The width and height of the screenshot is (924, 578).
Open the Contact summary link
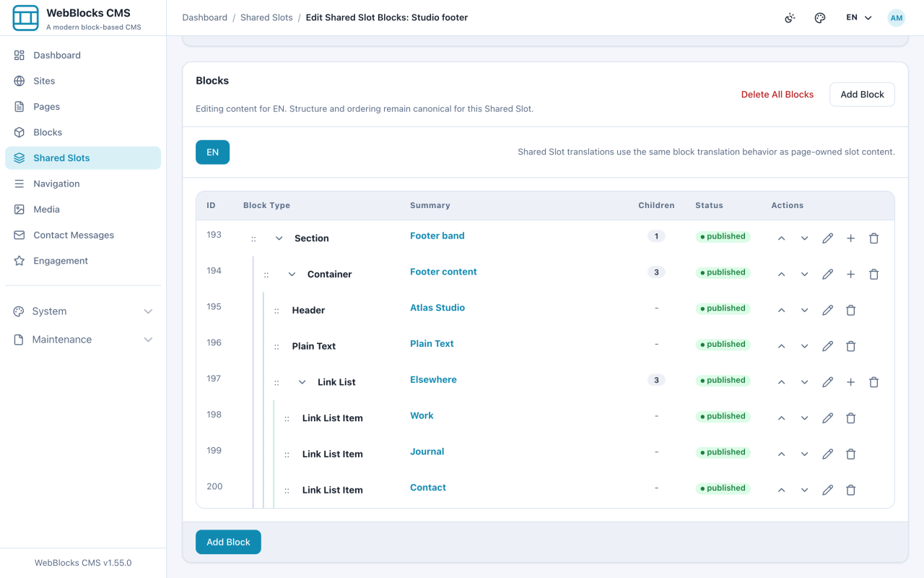click(x=428, y=488)
